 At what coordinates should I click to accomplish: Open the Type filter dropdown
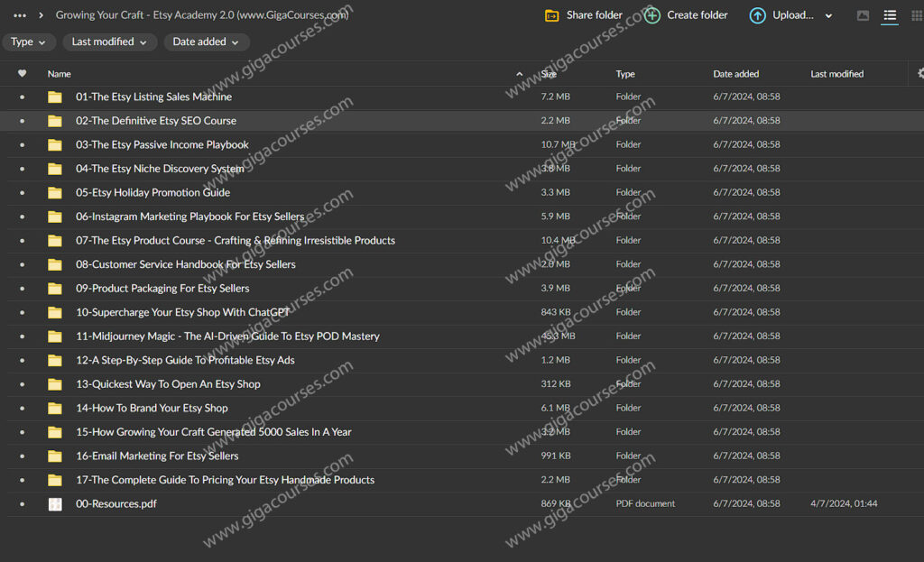tap(29, 41)
